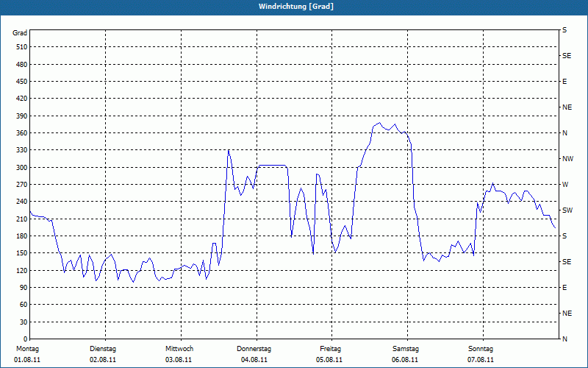The height and width of the screenshot is (368, 588).
Task: Click the 60 degree axis label
Action: click(x=24, y=305)
